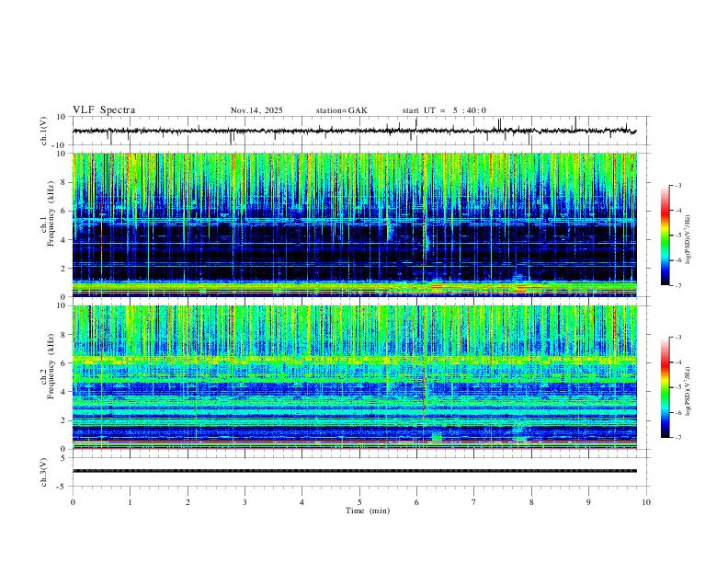Click the "2" kHz tick on ch.2 frequency axis
The width and height of the screenshot is (728, 563).
[63, 420]
